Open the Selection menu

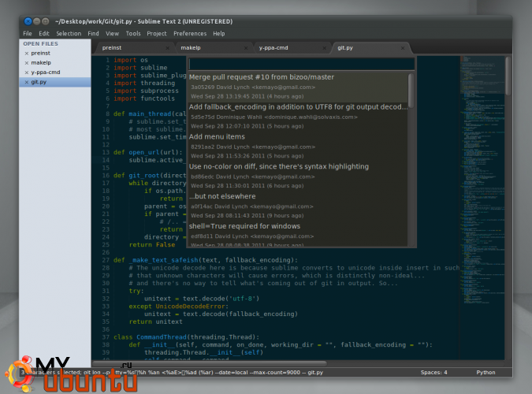pyautogui.click(x=69, y=34)
